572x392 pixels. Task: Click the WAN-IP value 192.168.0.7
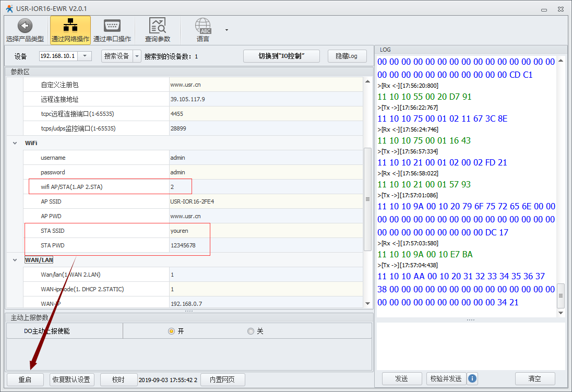266,302
